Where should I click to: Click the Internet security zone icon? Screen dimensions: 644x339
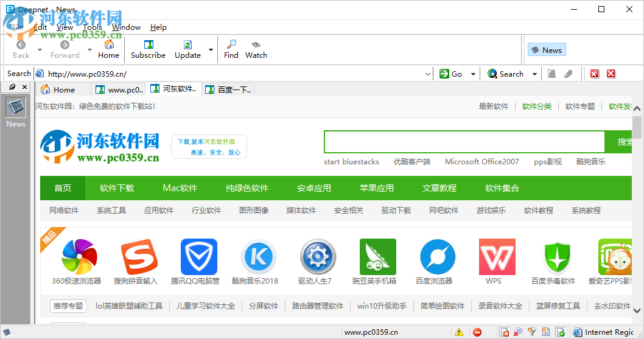coord(578,332)
